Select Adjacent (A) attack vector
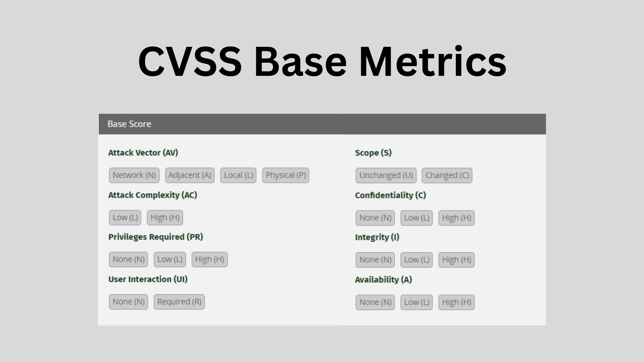Image resolution: width=644 pixels, height=362 pixels. pos(189,175)
